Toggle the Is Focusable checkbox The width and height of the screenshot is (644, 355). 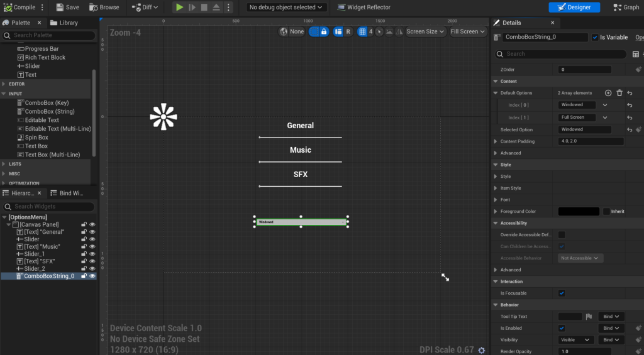(562, 293)
